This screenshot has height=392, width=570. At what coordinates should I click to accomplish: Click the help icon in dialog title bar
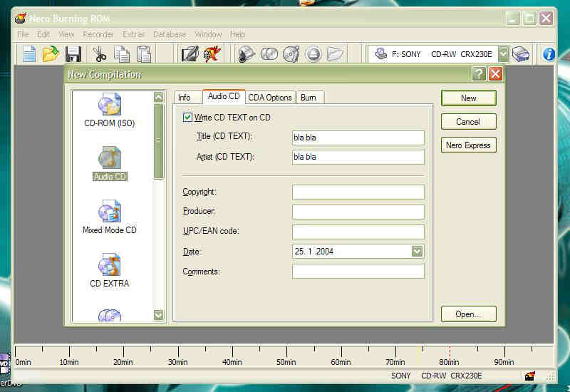pos(478,74)
